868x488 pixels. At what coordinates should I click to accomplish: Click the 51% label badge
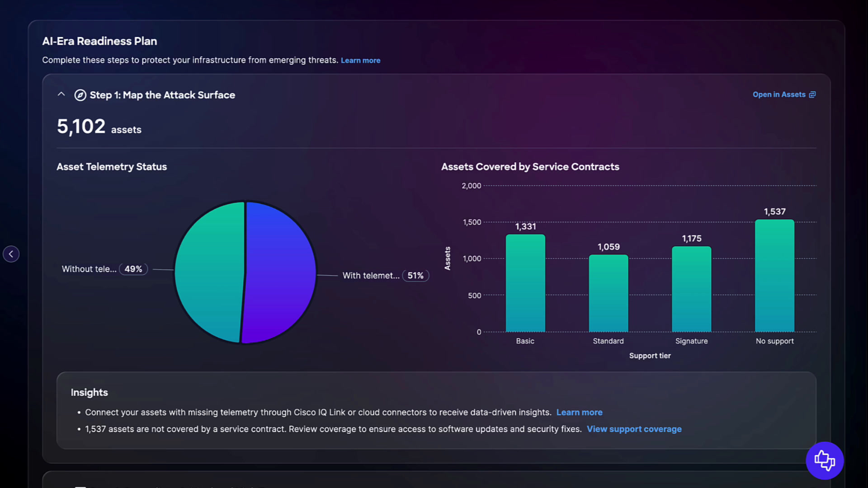point(415,275)
